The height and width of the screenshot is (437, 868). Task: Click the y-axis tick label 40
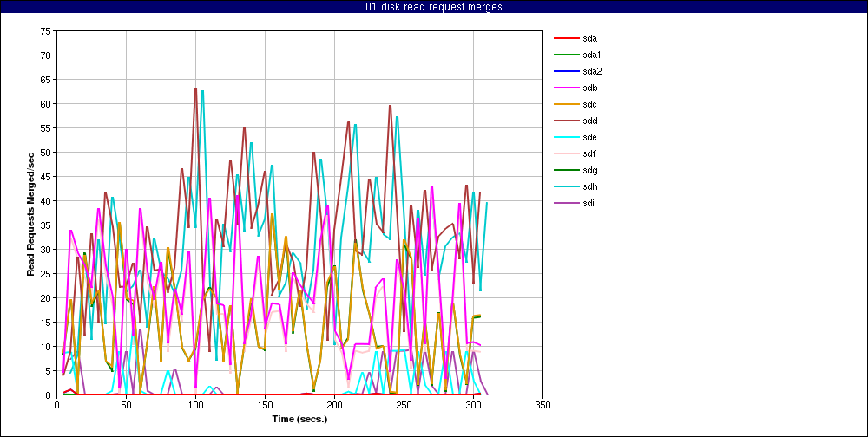pyautogui.click(x=46, y=201)
